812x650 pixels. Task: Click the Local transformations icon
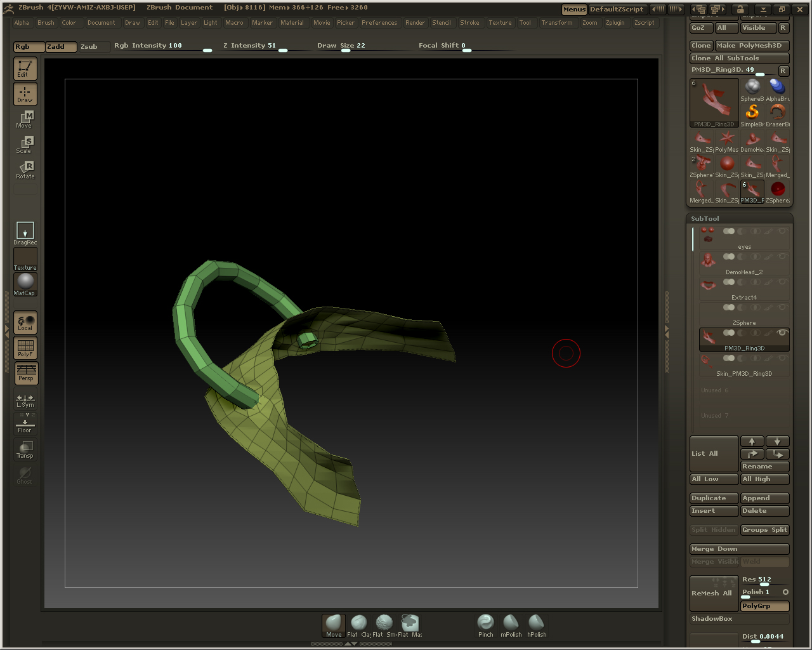pos(25,322)
